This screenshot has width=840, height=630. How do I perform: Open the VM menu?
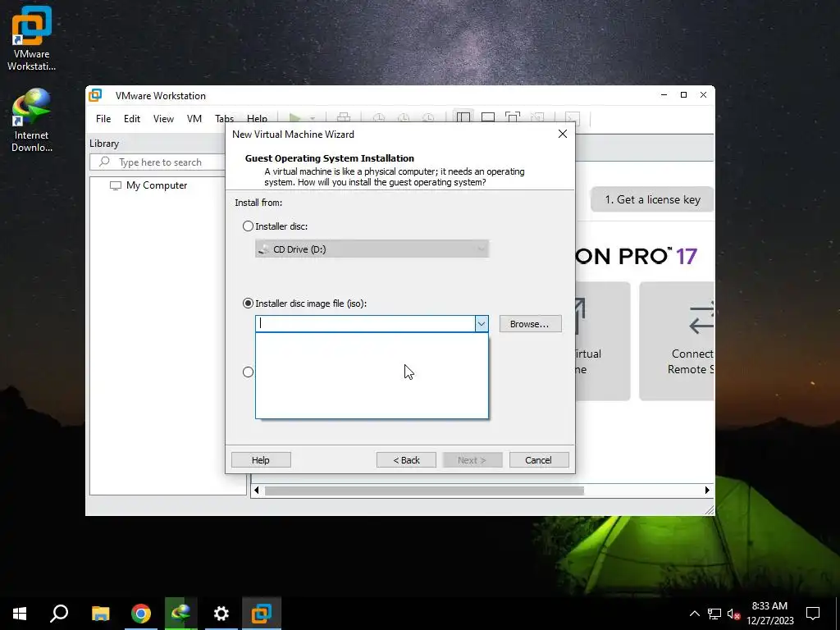point(194,119)
